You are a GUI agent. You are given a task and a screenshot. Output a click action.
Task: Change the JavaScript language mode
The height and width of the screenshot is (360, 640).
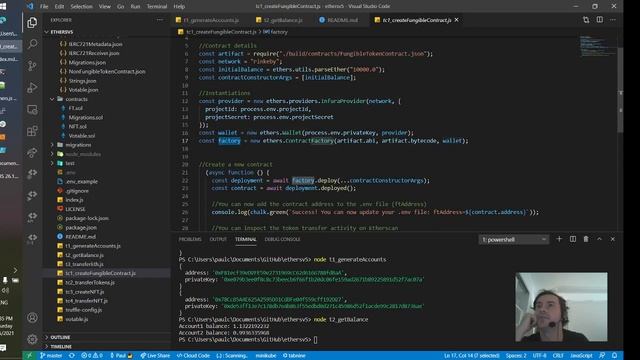[581, 356]
